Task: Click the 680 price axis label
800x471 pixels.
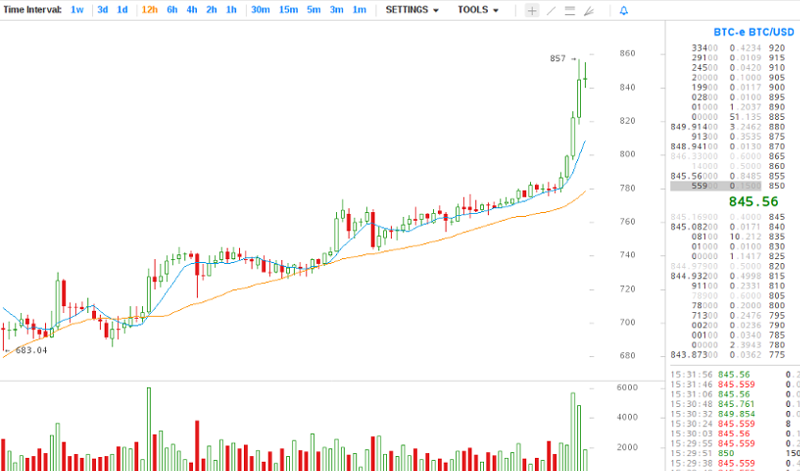Action: (x=628, y=356)
